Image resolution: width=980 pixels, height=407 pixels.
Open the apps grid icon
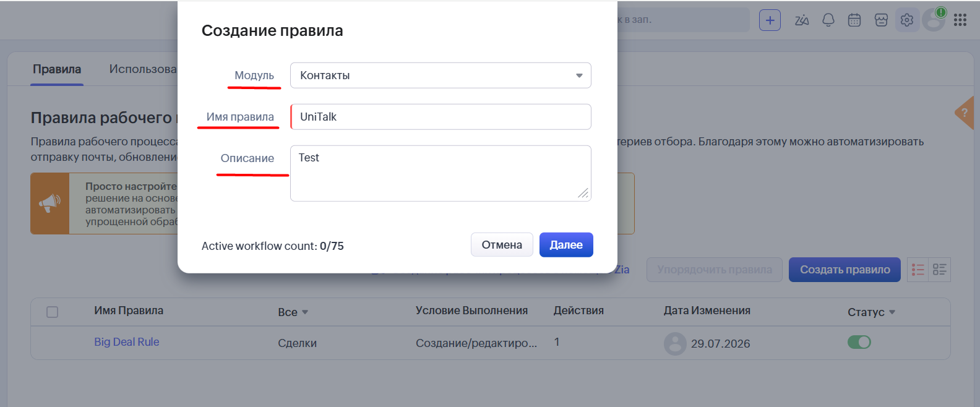(960, 20)
